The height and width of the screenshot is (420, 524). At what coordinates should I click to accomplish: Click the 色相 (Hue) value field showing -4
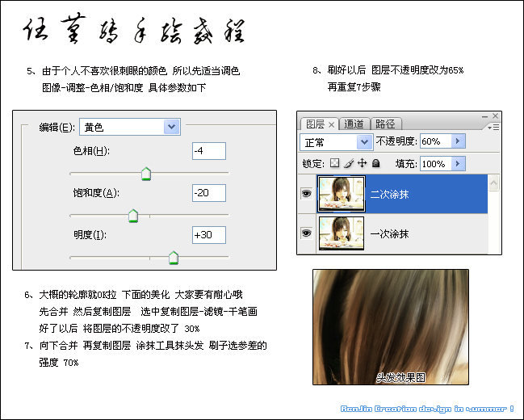(x=209, y=151)
